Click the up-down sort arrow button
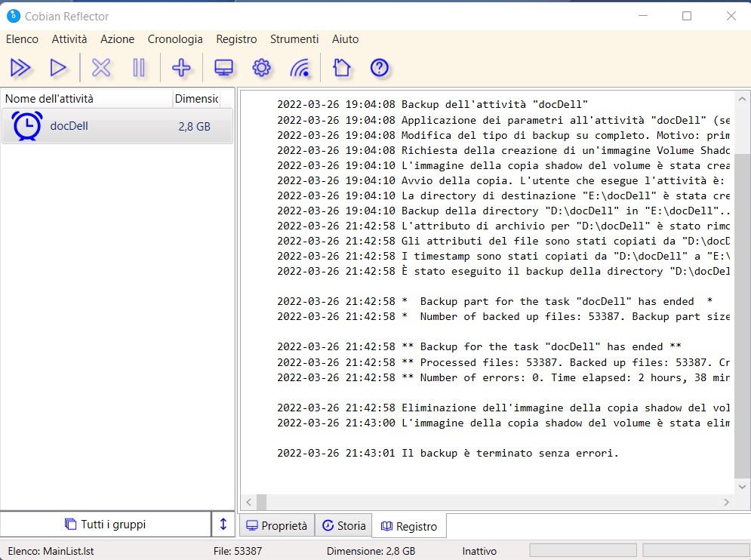The height and width of the screenshot is (560, 751). pos(223,524)
